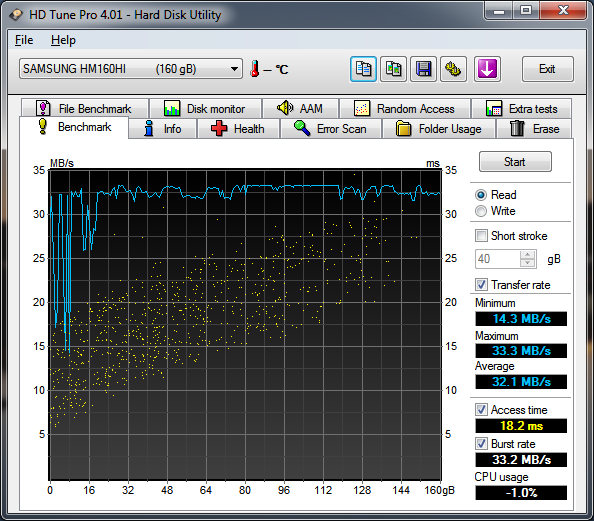This screenshot has height=521, width=594.
Task: Click the floppy disk save screenshot icon
Action: click(x=424, y=69)
